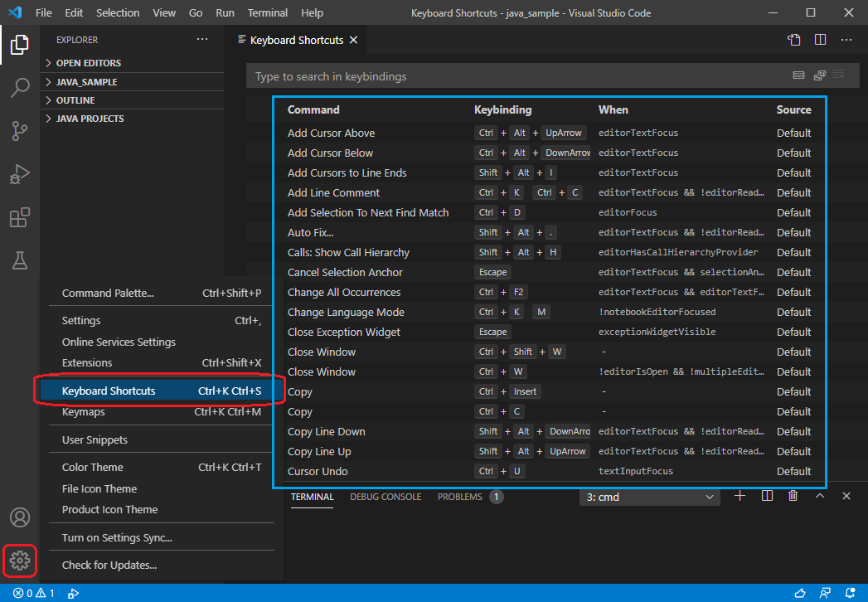Click the debug status bar icon
The image size is (868, 602).
(x=73, y=593)
